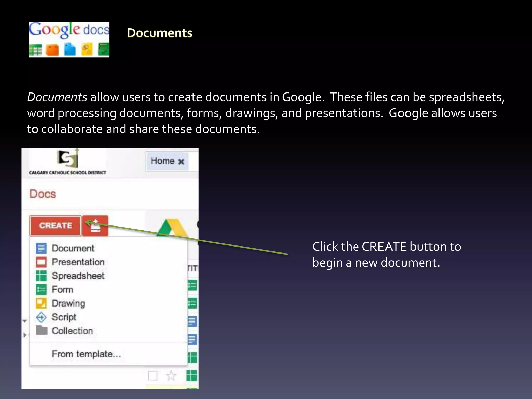Click the 'Click the CREATE button' caption text
The width and height of the screenshot is (532, 399).
pos(387,255)
